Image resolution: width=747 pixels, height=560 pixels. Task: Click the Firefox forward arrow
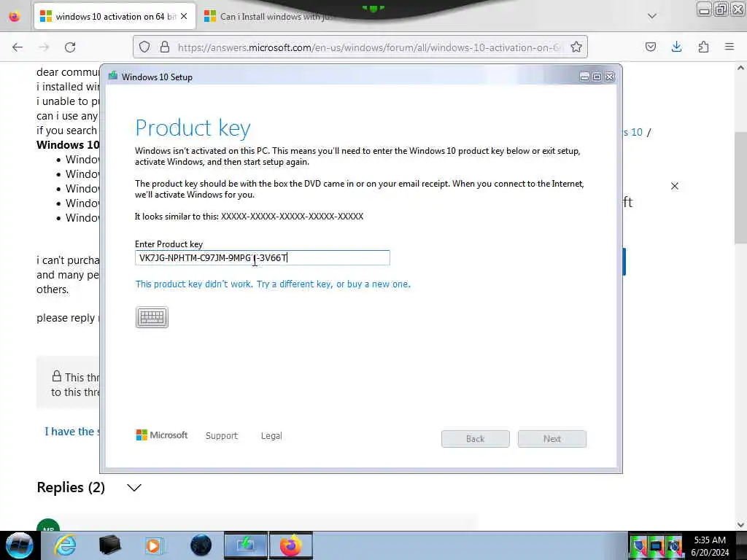point(44,47)
